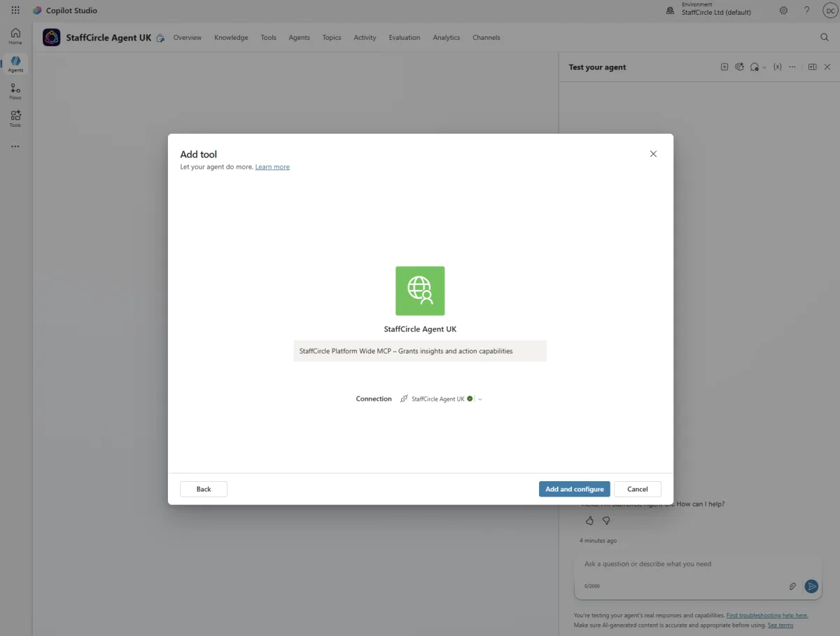Click the Copilot Studio logo
The image size is (840, 636).
tap(37, 11)
